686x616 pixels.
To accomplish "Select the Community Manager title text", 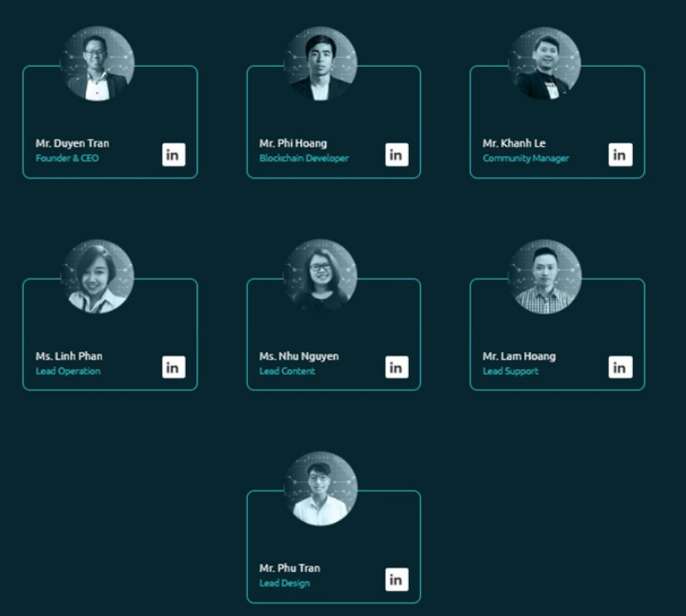I will (526, 158).
